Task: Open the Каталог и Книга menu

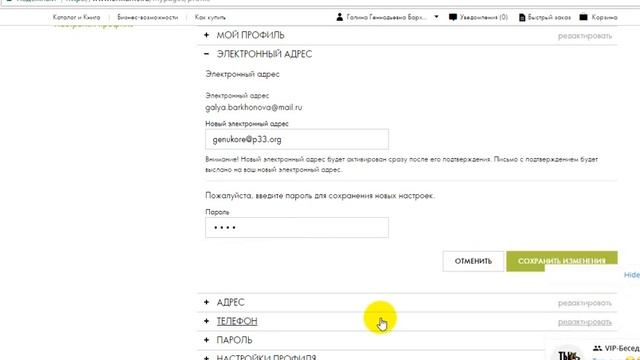Action: [76, 17]
